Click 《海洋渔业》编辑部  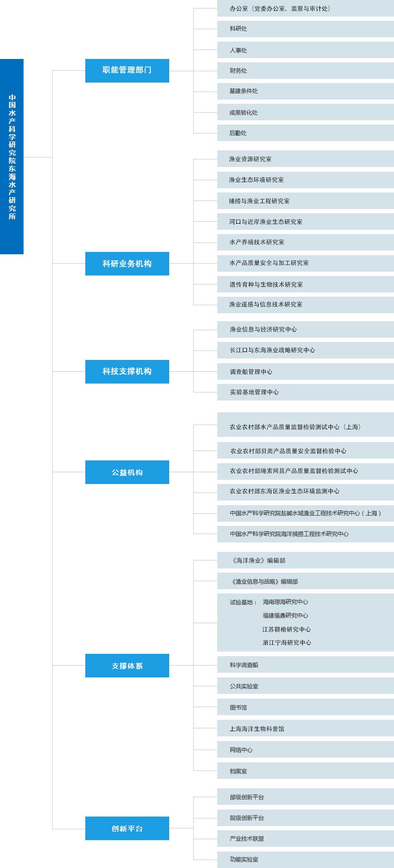click(305, 560)
